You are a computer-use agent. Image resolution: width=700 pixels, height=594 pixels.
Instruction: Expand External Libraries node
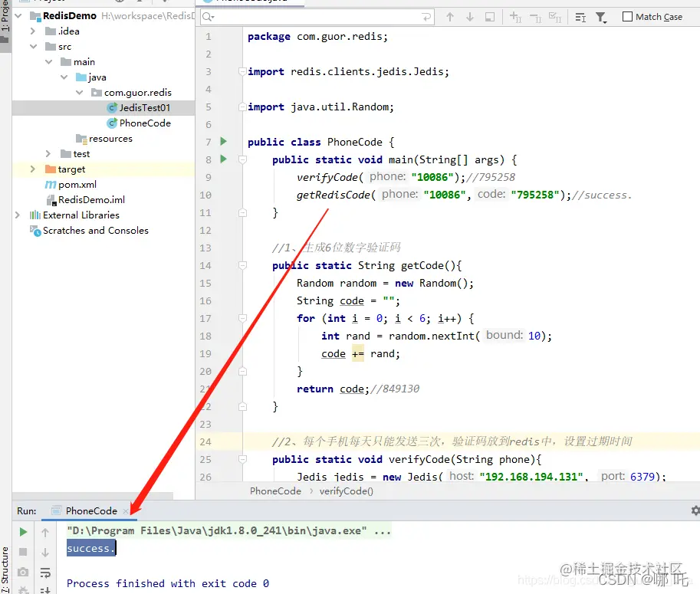tap(18, 215)
